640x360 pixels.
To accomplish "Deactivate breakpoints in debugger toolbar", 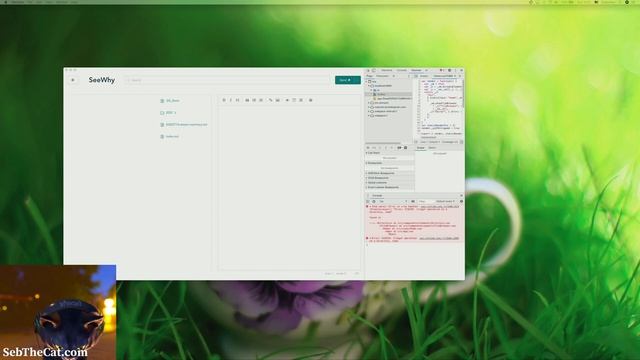I will point(399,148).
